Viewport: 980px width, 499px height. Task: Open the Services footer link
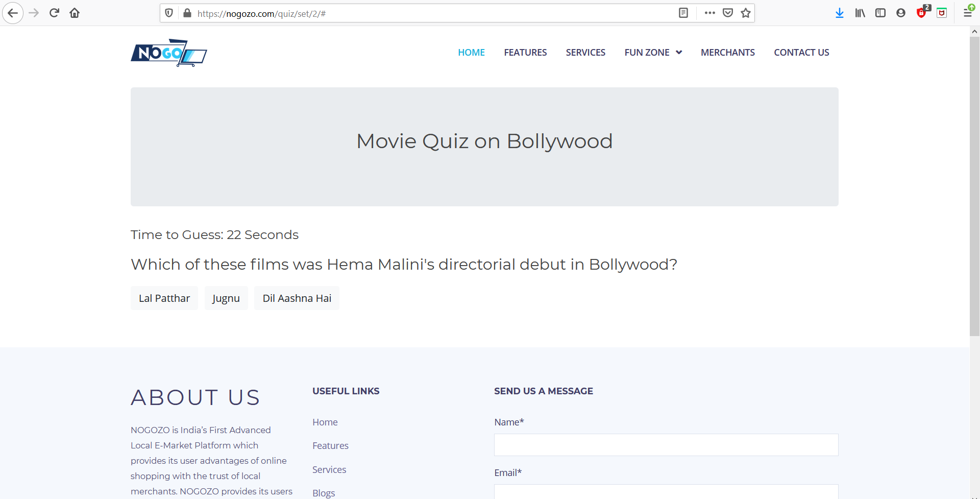tap(329, 470)
